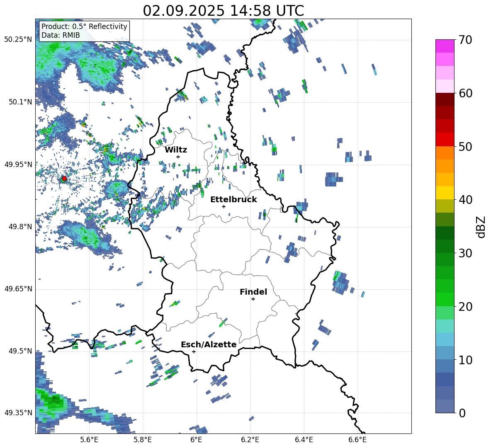Click the 6.4°E longitude label
This screenshot has width=491, height=448.
tap(304, 440)
